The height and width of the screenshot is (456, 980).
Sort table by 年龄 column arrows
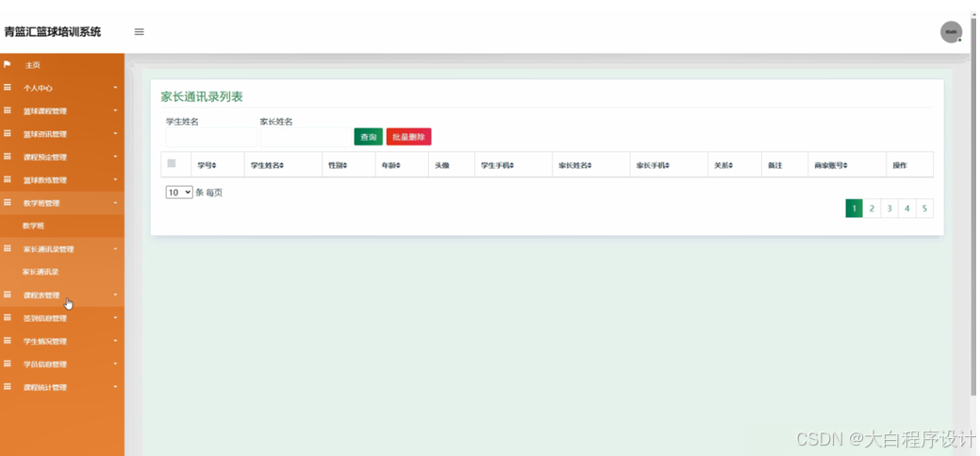coord(398,166)
